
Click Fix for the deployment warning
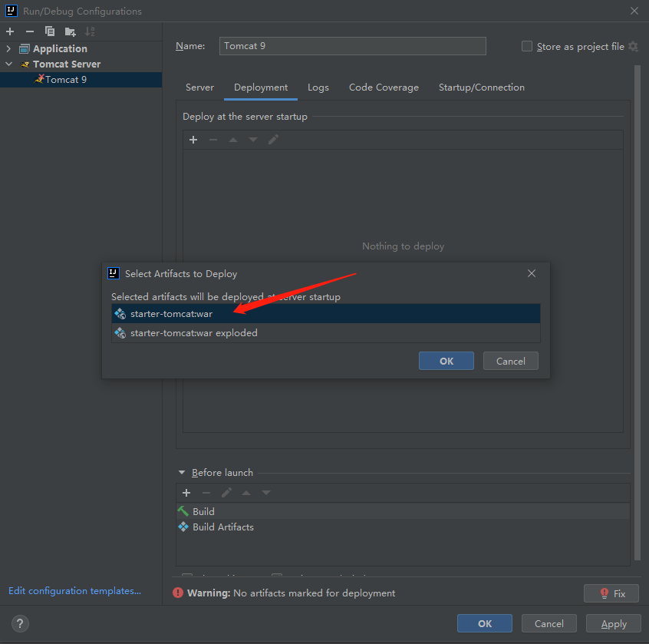(611, 593)
